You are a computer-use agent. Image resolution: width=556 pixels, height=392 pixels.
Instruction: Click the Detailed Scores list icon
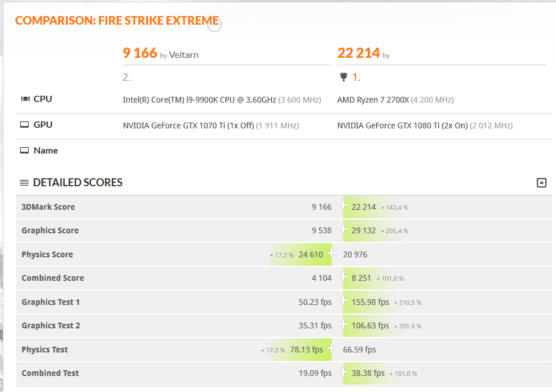(24, 183)
